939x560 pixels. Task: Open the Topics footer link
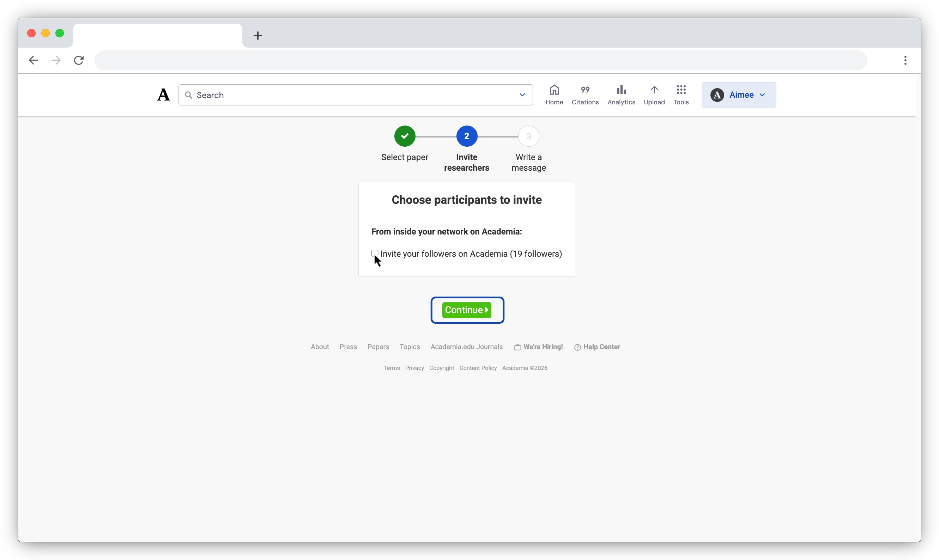click(410, 346)
